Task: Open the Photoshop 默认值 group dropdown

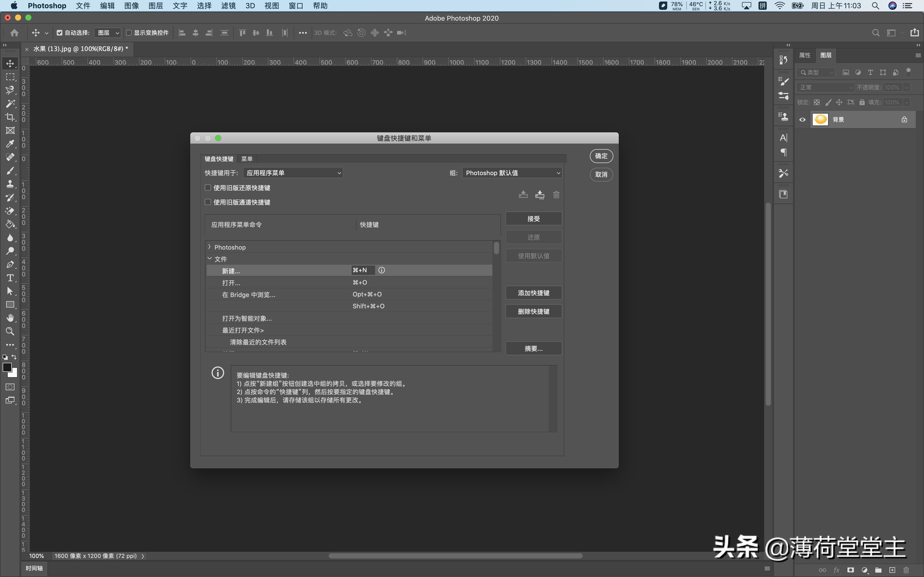Action: point(512,173)
